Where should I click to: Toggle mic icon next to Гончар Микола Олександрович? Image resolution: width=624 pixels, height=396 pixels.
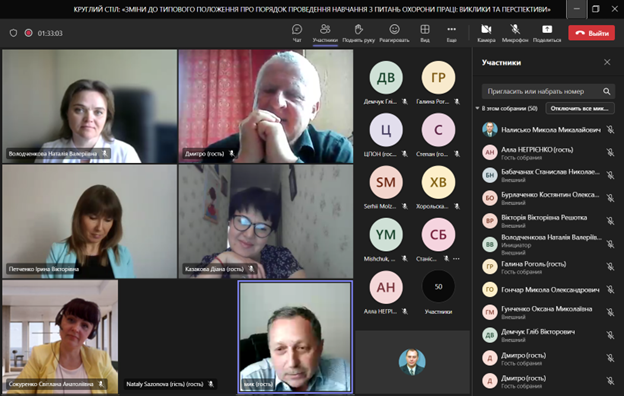(x=610, y=290)
